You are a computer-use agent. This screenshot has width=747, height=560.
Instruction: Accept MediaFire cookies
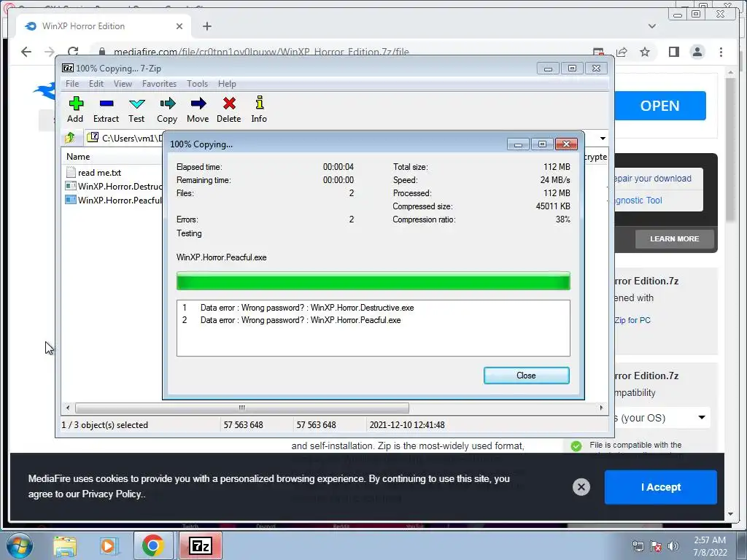(660, 487)
